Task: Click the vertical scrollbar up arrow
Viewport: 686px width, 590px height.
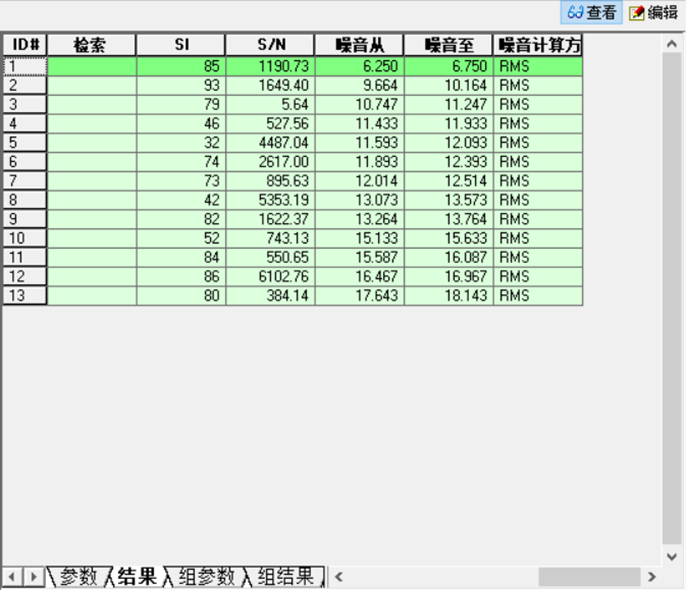Action: pyautogui.click(x=671, y=45)
